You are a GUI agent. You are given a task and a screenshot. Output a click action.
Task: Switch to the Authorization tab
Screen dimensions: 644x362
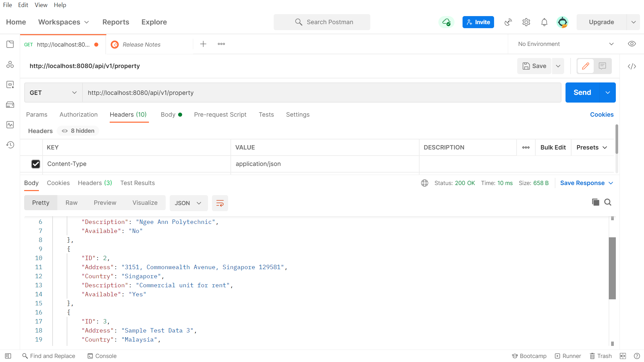[78, 115]
